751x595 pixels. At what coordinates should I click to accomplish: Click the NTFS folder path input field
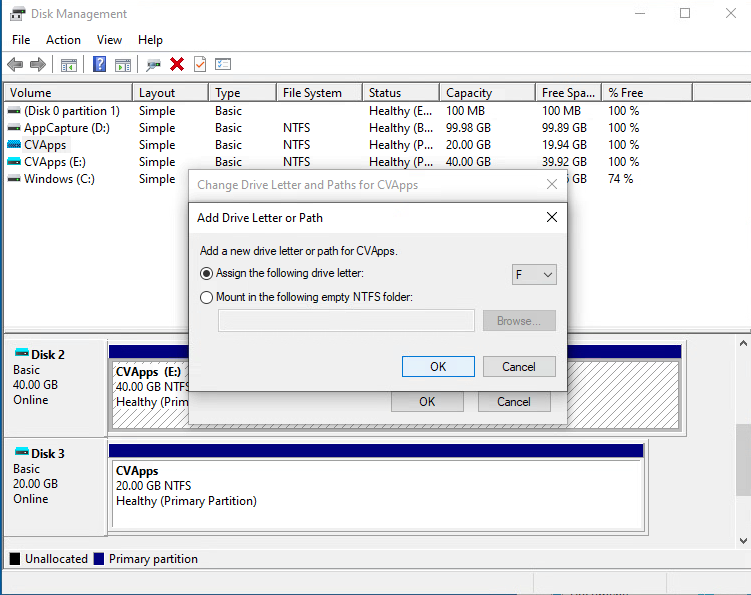pyautogui.click(x=346, y=320)
